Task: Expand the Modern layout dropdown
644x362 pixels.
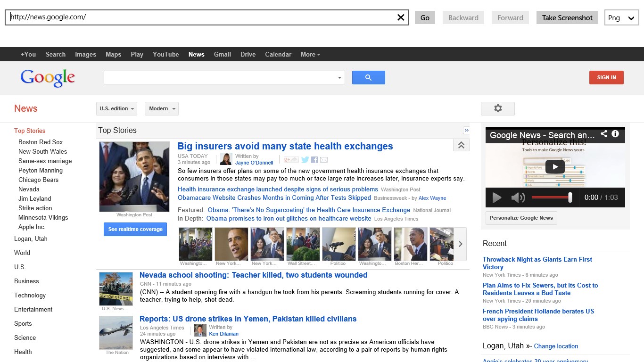Action: 162,108
